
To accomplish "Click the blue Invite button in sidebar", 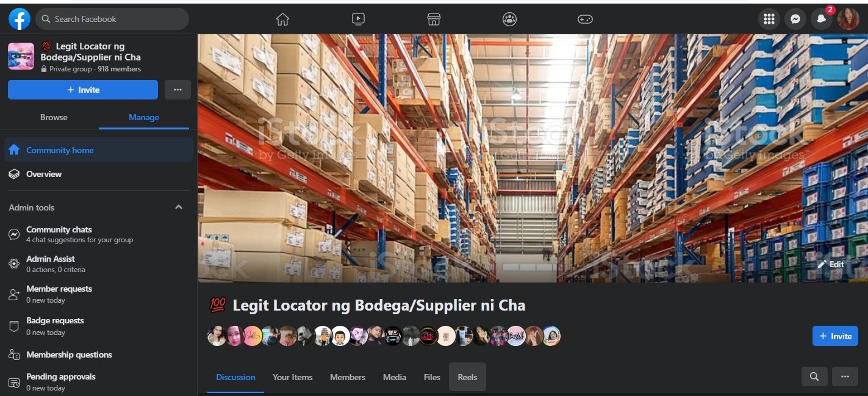I will pos(83,90).
